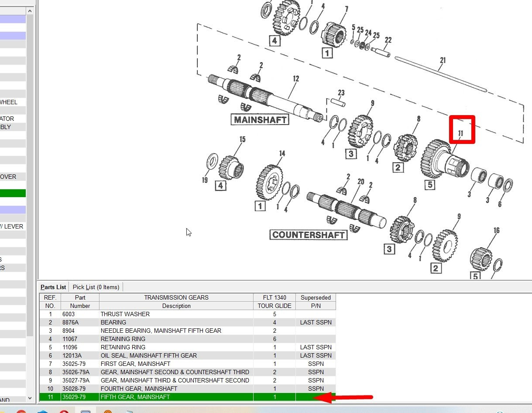
Task: Click part number 35025-79 in the list
Action: [x=74, y=364]
